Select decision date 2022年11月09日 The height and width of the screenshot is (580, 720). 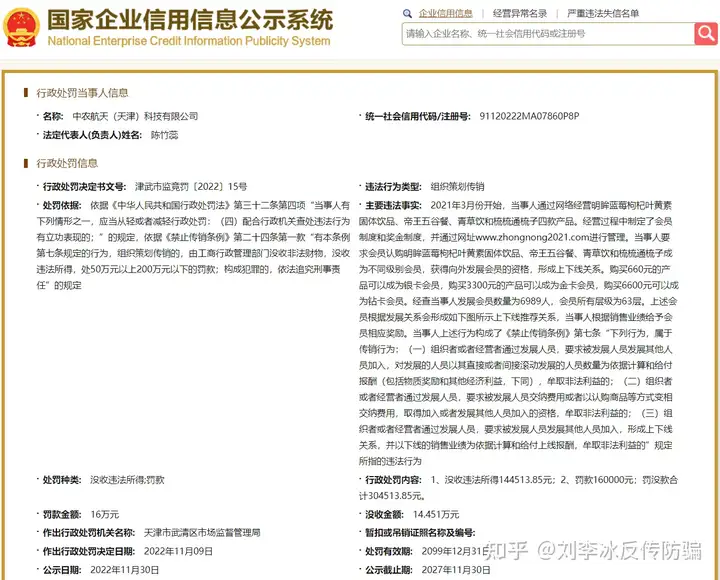pyautogui.click(x=178, y=551)
